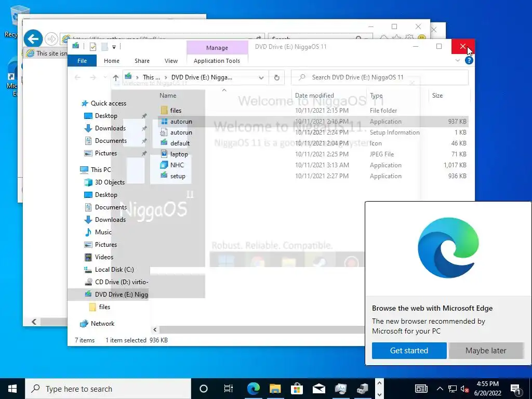Switch to the Share ribbon tab
Image resolution: width=532 pixels, height=399 pixels.
click(x=142, y=61)
